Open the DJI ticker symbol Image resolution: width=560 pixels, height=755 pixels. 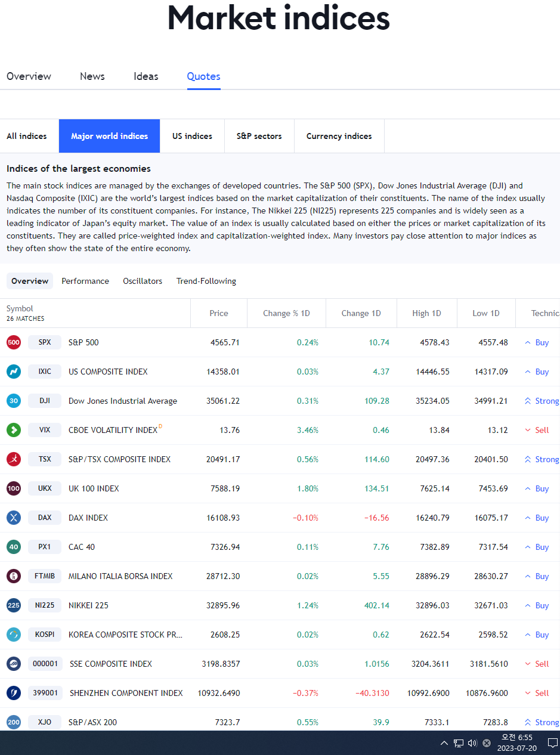pyautogui.click(x=45, y=401)
